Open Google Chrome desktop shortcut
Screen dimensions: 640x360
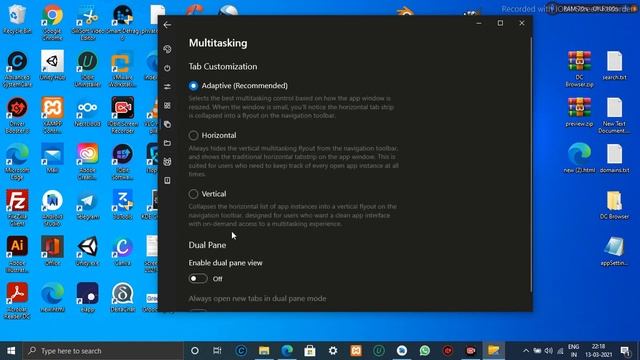tap(52, 22)
